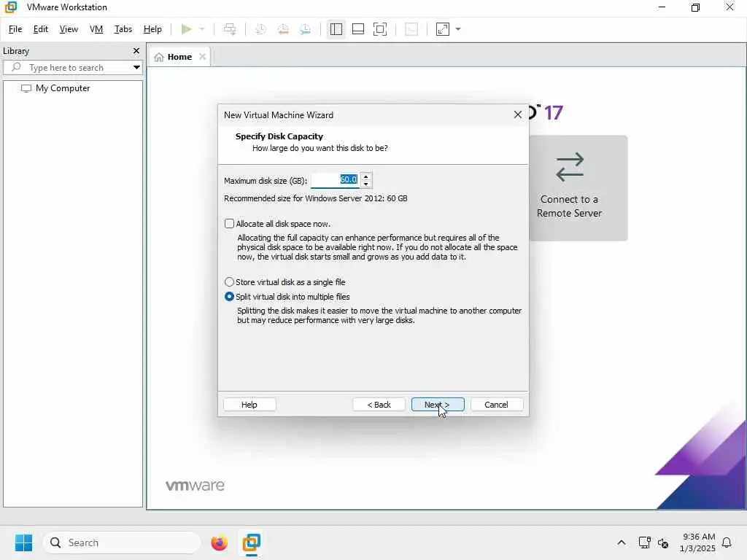Click the full screen mode icon

379,29
